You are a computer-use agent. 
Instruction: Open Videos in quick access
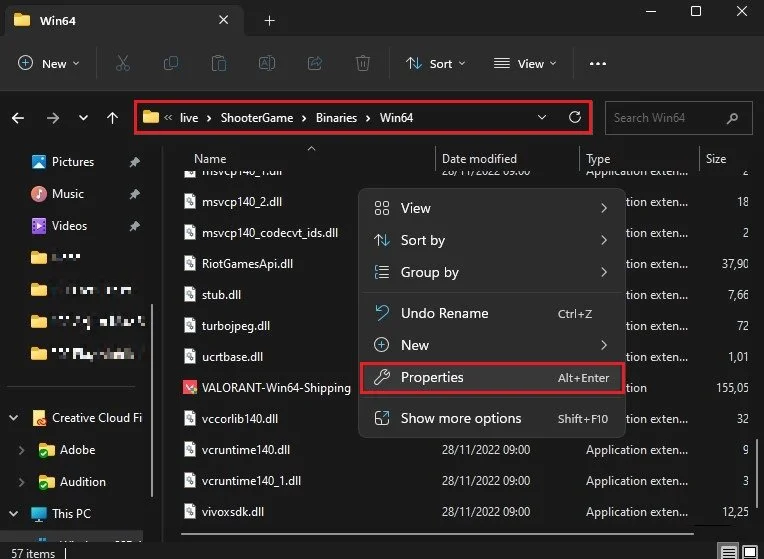click(x=69, y=226)
